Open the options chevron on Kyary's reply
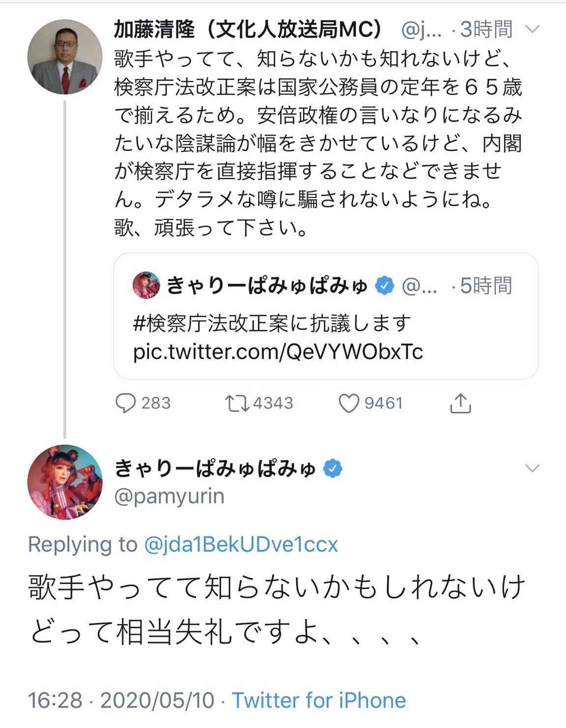The image size is (566, 728). pyautogui.click(x=533, y=469)
